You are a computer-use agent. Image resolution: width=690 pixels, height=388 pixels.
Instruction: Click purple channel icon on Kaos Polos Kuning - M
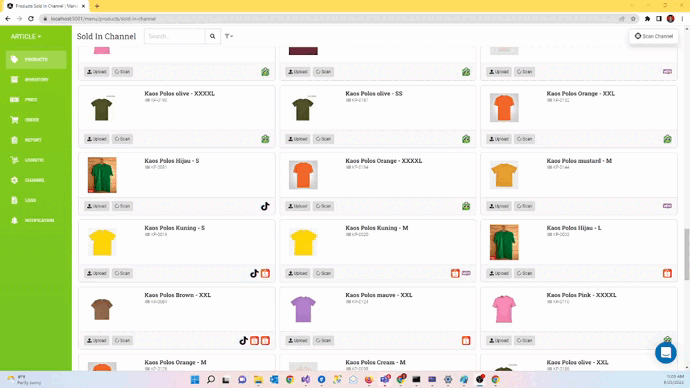click(466, 273)
